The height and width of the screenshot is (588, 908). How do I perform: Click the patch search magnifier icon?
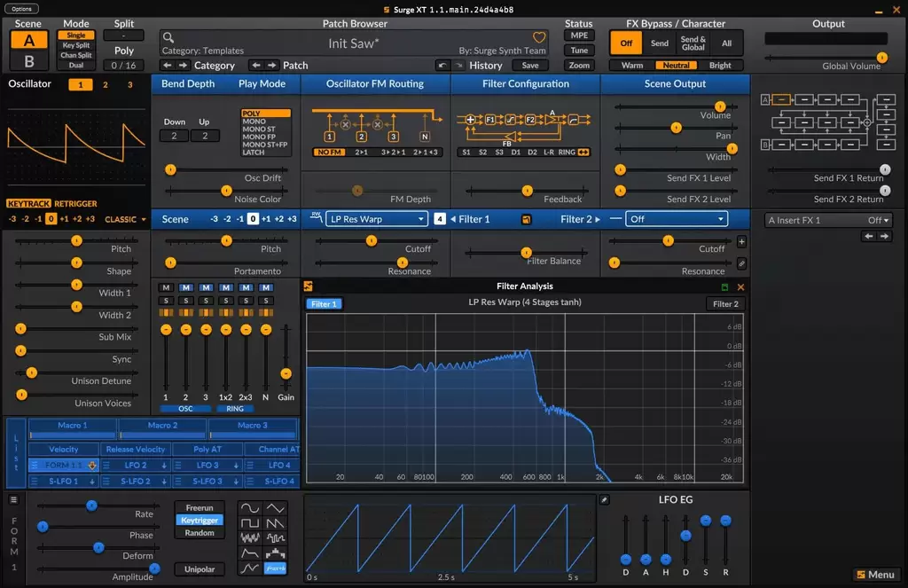tap(168, 37)
